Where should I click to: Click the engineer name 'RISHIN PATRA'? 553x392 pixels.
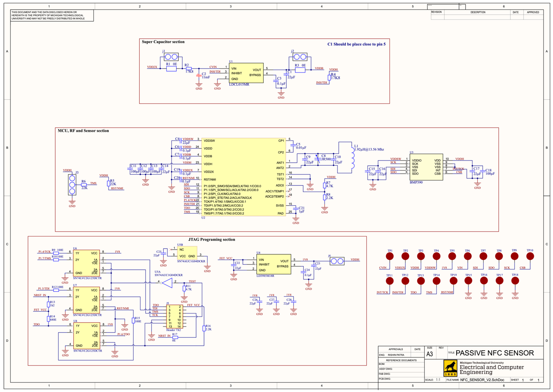[396, 355]
